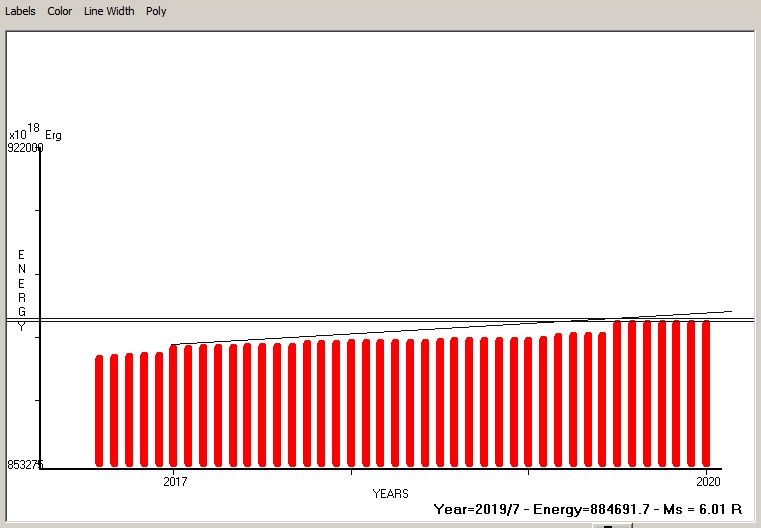Select the last red bar on the right

(x=706, y=393)
